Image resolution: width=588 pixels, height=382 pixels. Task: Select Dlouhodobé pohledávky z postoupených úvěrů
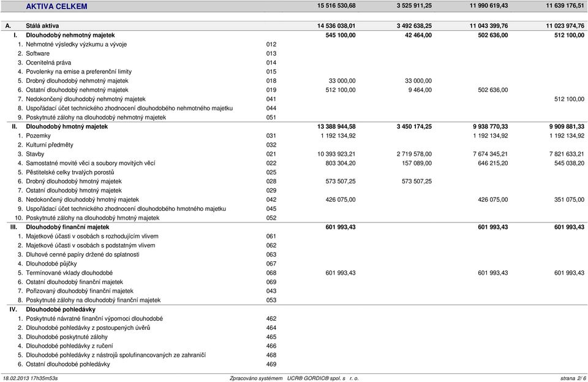[x=88, y=327]
